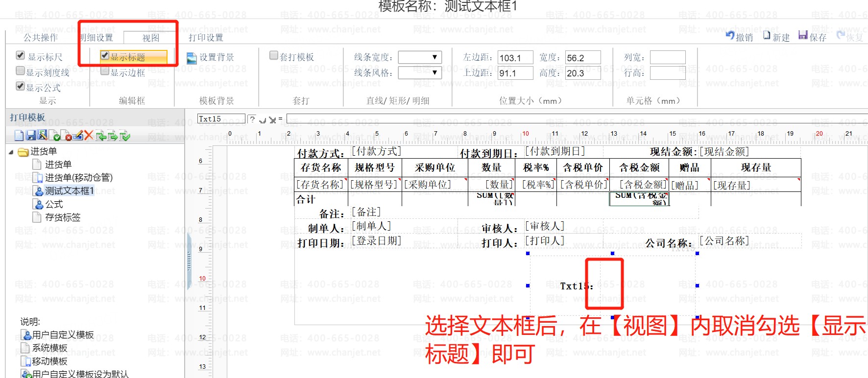Click the 左边距 input field
This screenshot has height=378, width=868.
click(x=515, y=58)
